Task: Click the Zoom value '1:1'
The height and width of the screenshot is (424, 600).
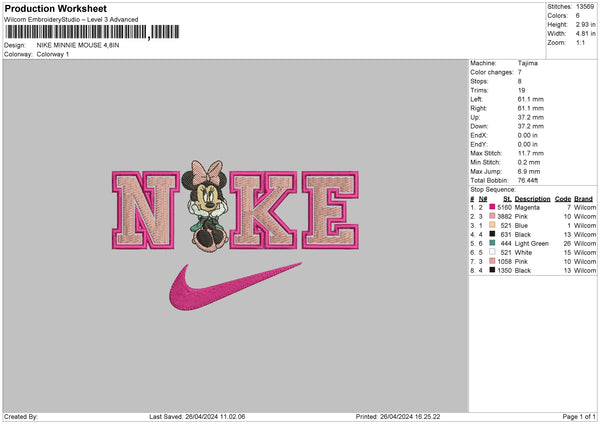Action: tap(580, 42)
